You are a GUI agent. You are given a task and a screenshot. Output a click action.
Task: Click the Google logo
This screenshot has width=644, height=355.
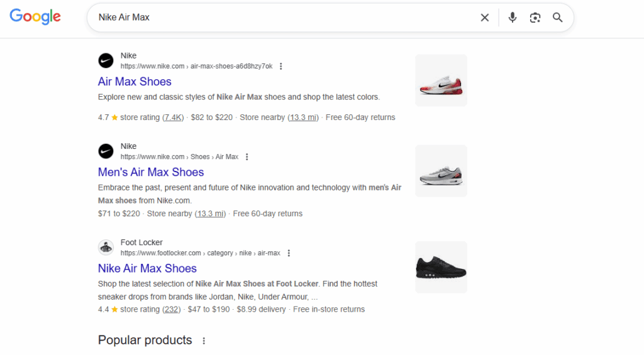coord(35,16)
